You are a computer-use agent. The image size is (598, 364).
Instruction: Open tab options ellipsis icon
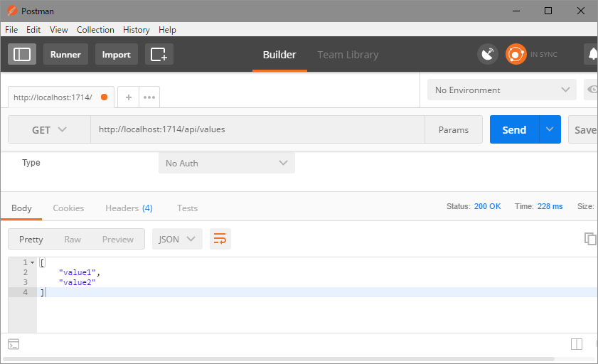pos(149,97)
